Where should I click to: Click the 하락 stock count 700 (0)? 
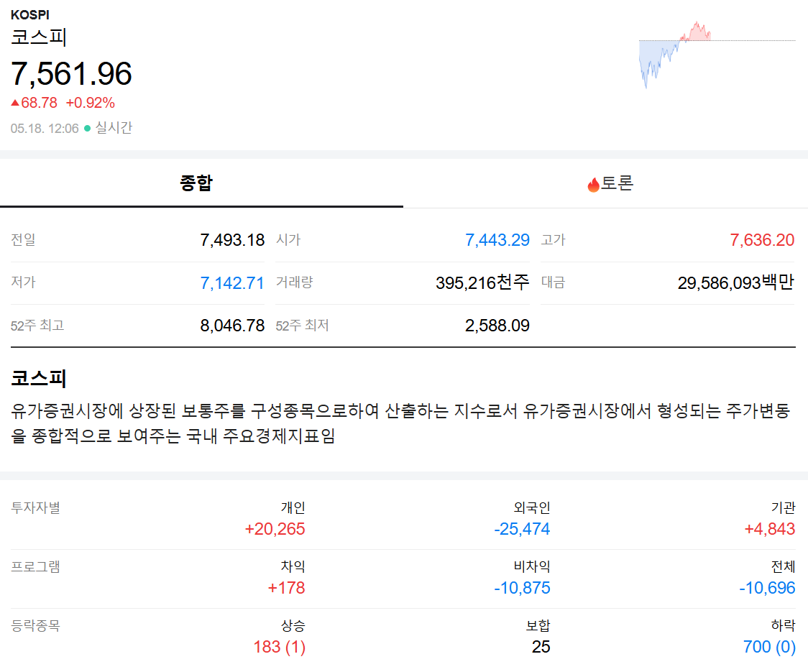tap(769, 647)
